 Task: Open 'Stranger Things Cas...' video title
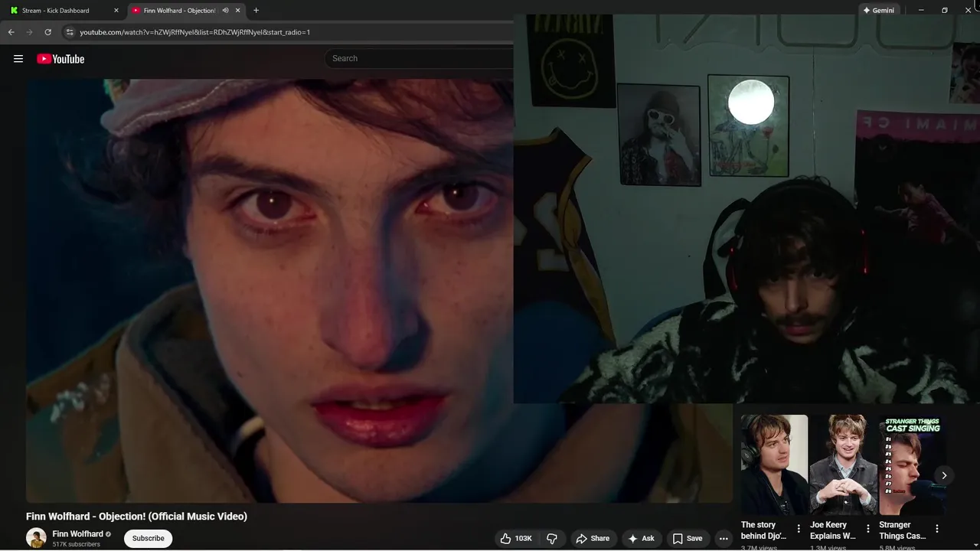point(903,530)
